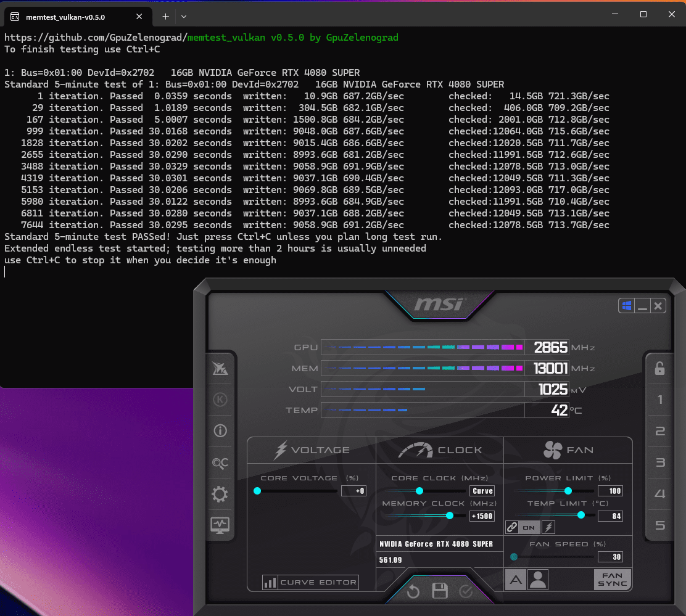Image resolution: width=686 pixels, height=616 pixels.
Task: Load profile slot 5
Action: (659, 525)
